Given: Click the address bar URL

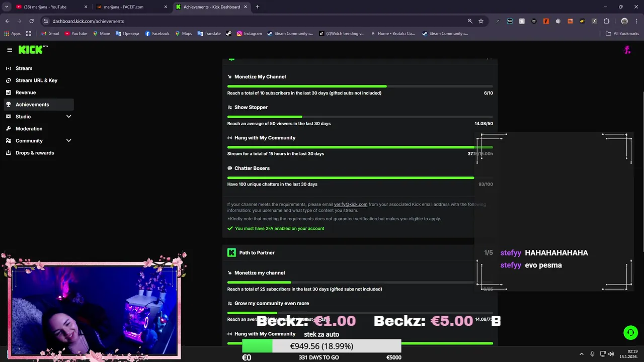Looking at the screenshot, I should 88,21.
